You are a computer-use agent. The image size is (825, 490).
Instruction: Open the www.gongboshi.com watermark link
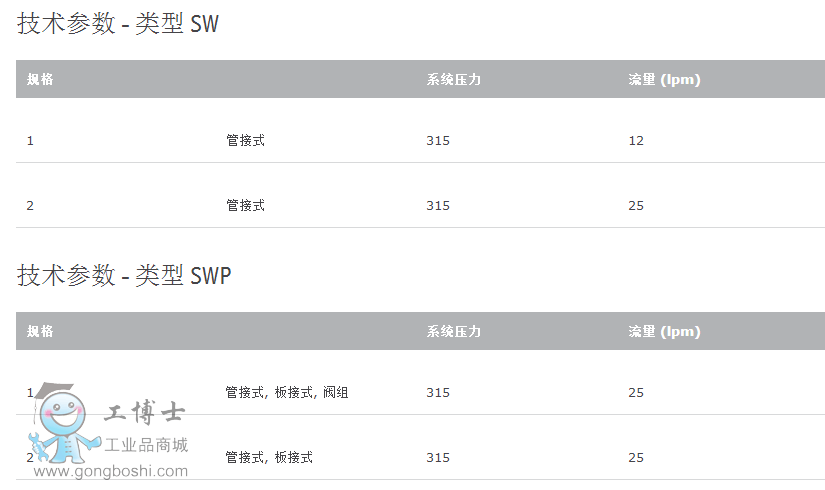(111, 471)
